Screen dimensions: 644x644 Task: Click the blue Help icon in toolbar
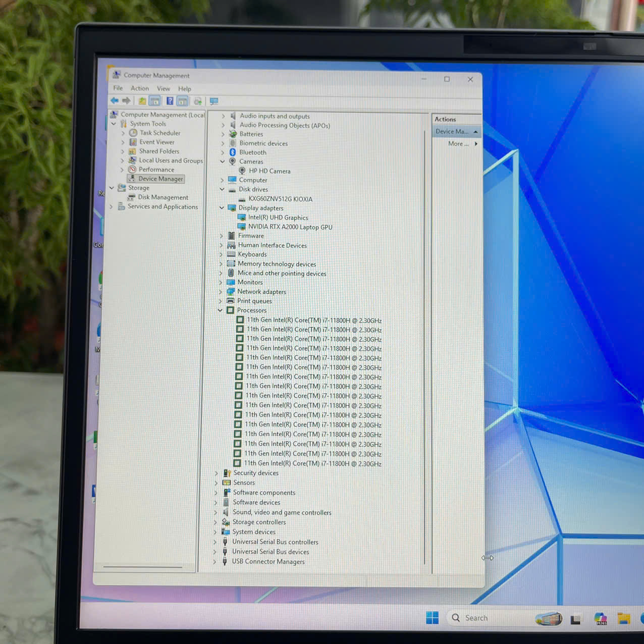[170, 101]
